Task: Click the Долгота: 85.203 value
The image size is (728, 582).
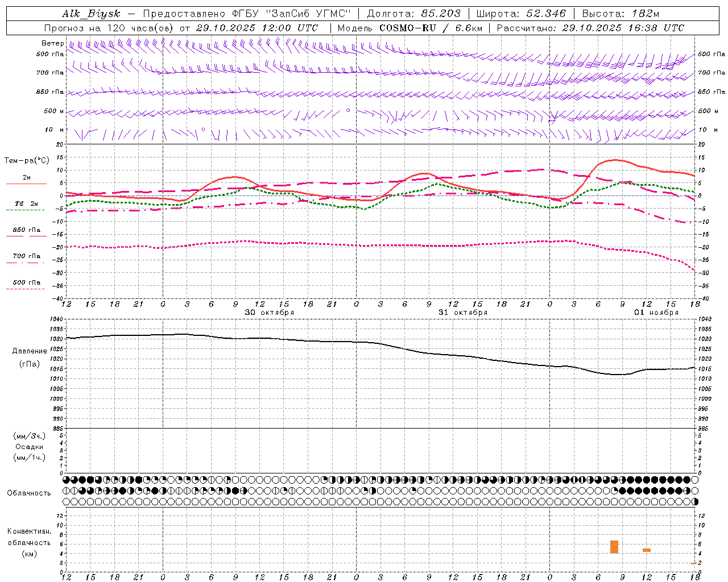Action: point(413,14)
